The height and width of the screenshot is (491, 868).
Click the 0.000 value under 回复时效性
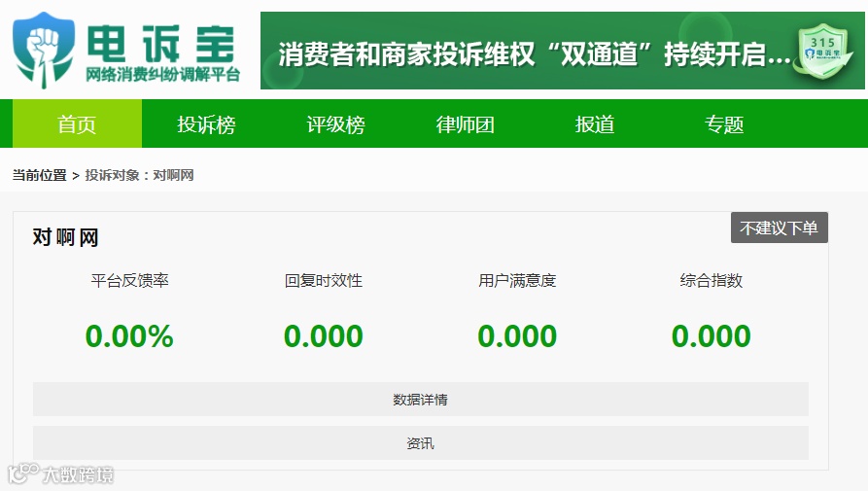pyautogui.click(x=324, y=336)
